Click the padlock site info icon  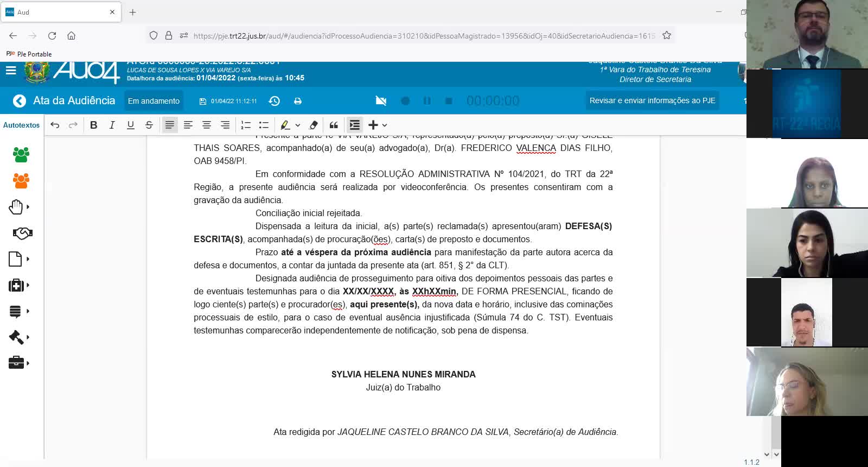[169, 36]
